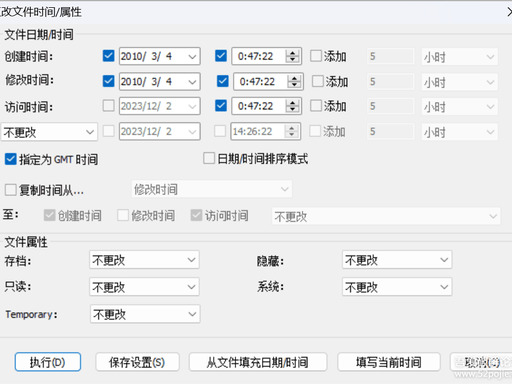Enable 添加 for 修改时间 row

(317, 81)
